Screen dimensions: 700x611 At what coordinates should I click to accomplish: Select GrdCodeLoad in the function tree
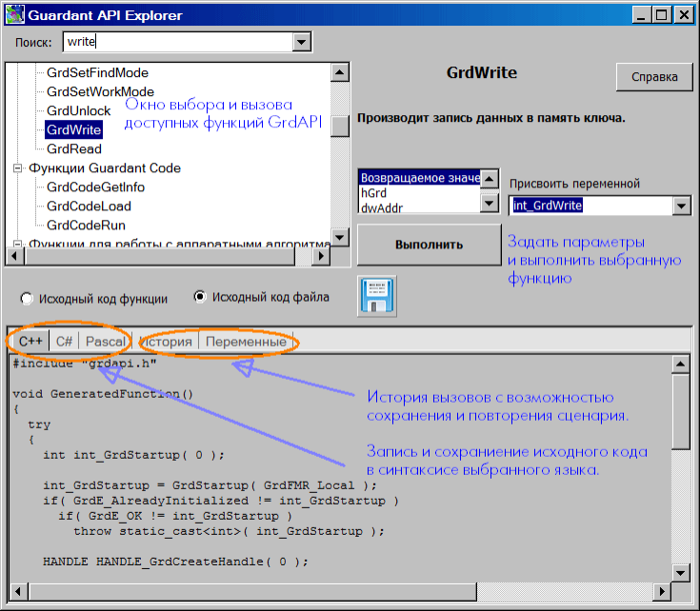(x=89, y=206)
